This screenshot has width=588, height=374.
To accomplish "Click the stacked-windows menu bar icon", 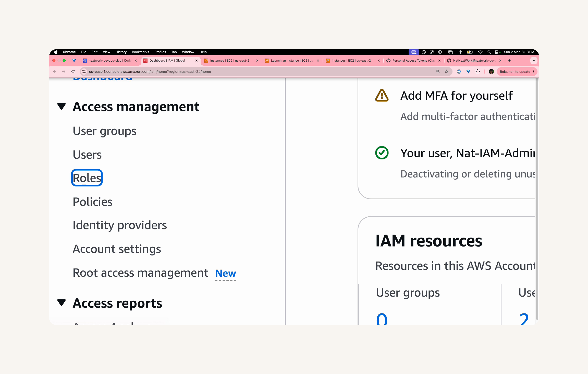I will pos(450,52).
